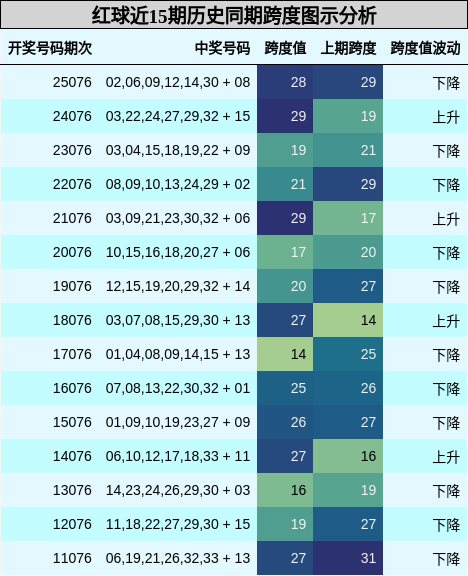Click winning numbers 06,10,12,17,18,33 + 11

click(x=178, y=456)
